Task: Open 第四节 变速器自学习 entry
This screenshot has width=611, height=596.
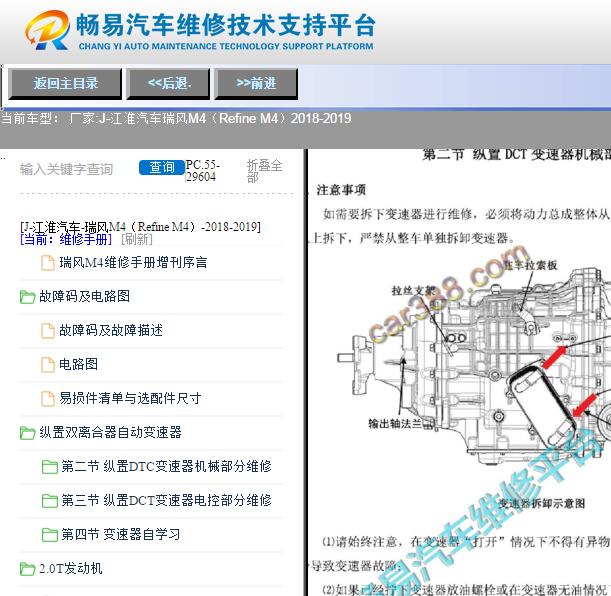Action: click(121, 534)
